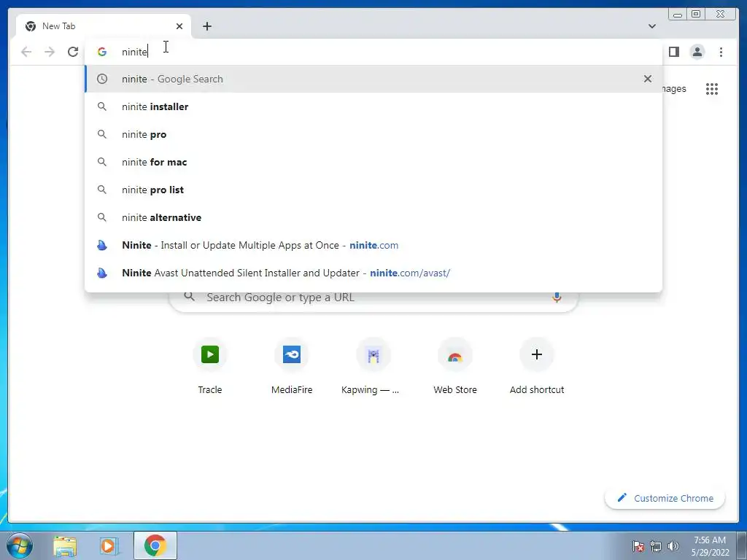Open the ninite.com/avast/ suggestion

coord(373,273)
